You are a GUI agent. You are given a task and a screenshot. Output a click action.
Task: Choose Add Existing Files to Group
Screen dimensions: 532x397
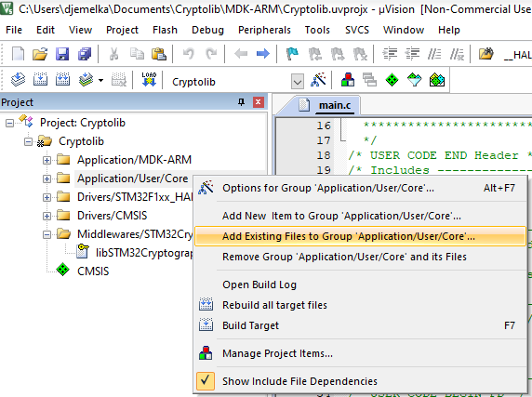[x=360, y=236]
